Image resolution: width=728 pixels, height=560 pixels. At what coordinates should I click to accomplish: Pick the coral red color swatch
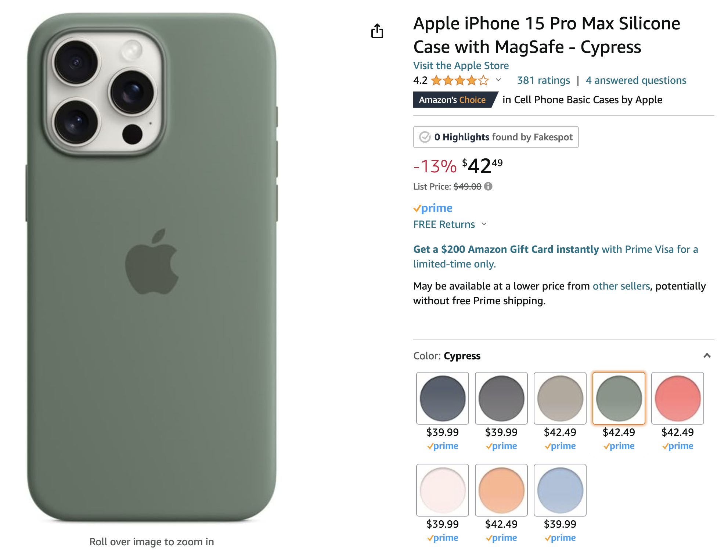(x=677, y=398)
